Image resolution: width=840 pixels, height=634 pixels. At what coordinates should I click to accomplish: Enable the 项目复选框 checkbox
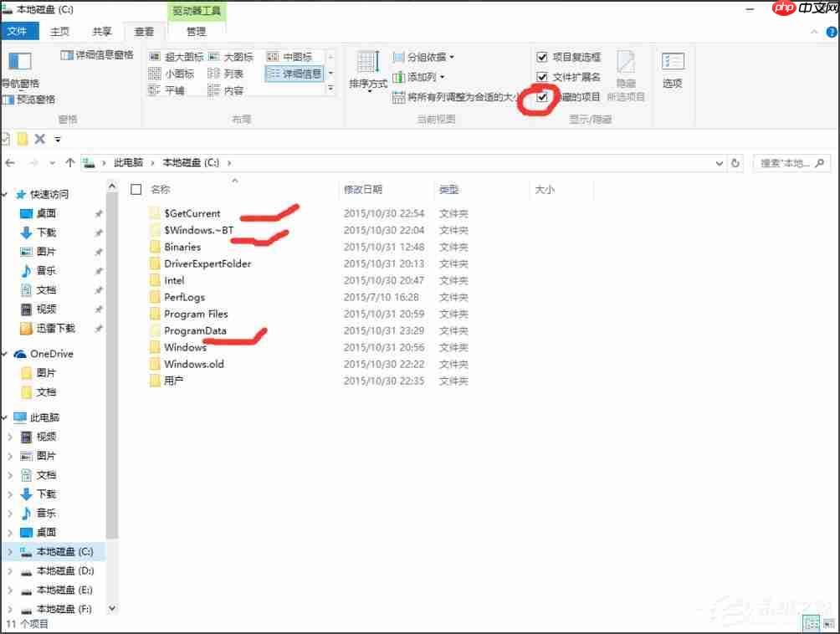[543, 57]
